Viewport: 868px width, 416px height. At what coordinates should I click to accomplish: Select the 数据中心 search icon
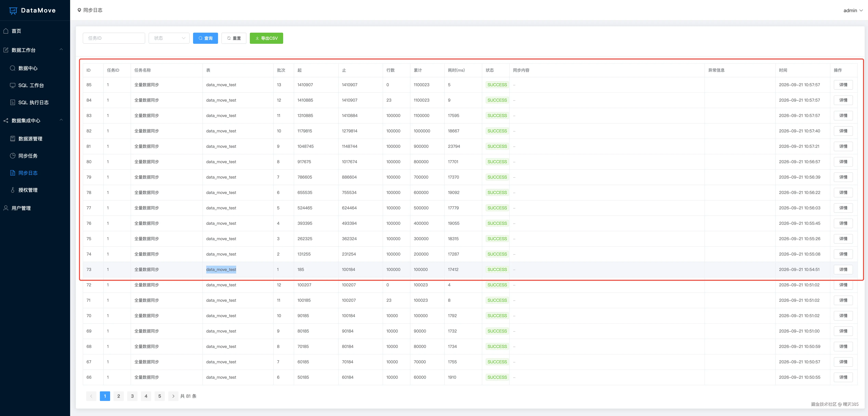point(12,68)
